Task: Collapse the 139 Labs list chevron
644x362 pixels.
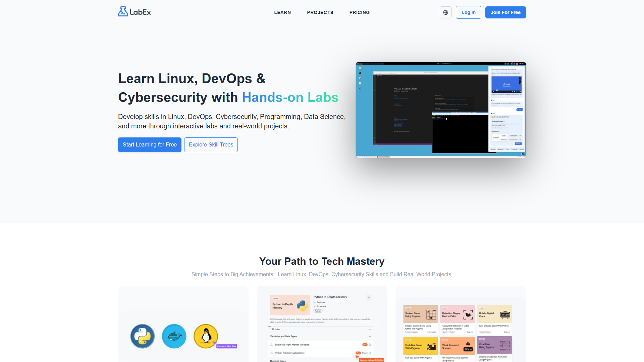Action: click(370, 329)
